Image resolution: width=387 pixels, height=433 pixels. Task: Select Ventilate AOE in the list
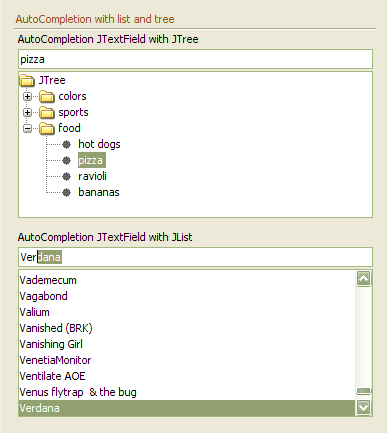(x=187, y=376)
